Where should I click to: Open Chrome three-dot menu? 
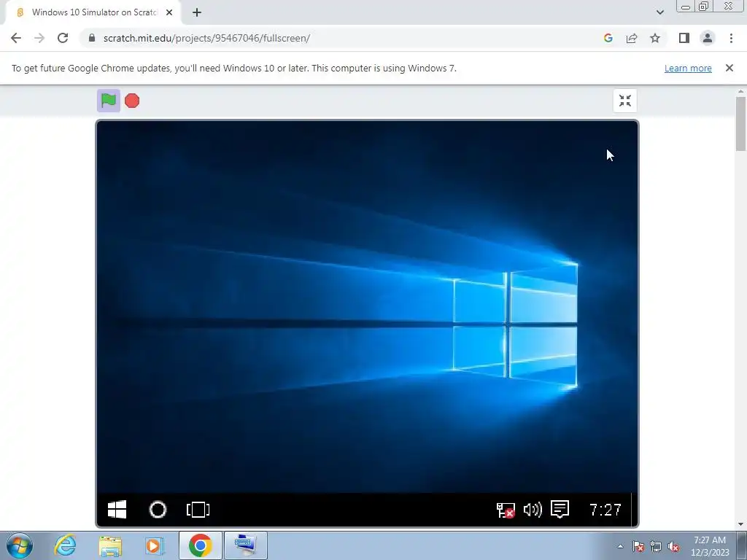731,38
